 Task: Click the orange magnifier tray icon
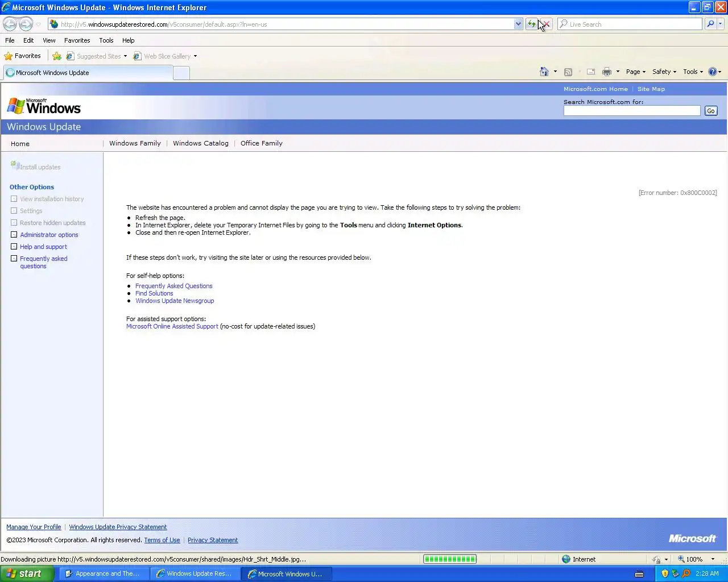pos(686,573)
